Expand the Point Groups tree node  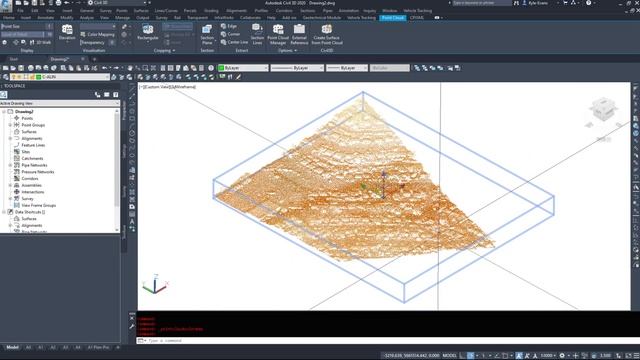(10, 125)
